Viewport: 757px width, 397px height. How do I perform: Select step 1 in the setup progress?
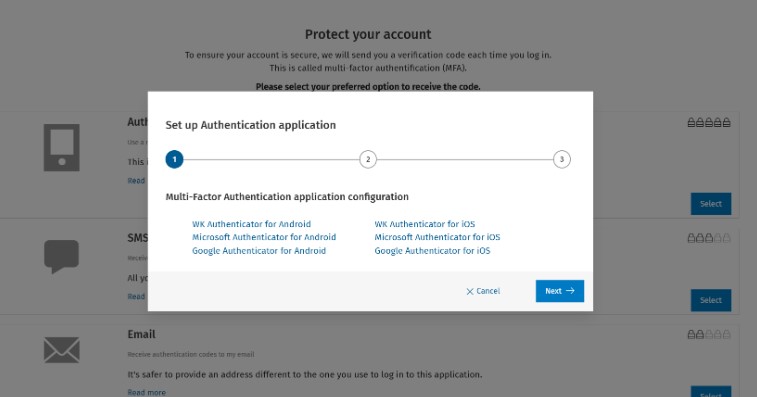coord(174,159)
